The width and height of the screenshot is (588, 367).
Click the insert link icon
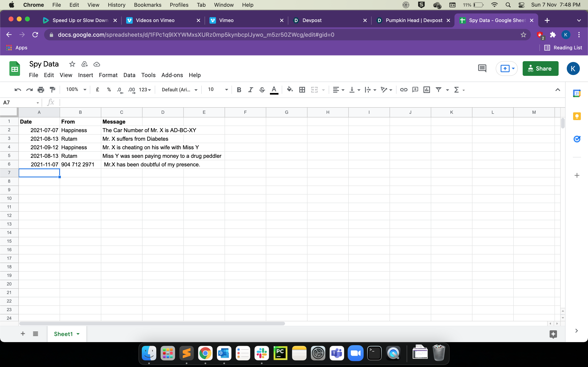pyautogui.click(x=404, y=90)
